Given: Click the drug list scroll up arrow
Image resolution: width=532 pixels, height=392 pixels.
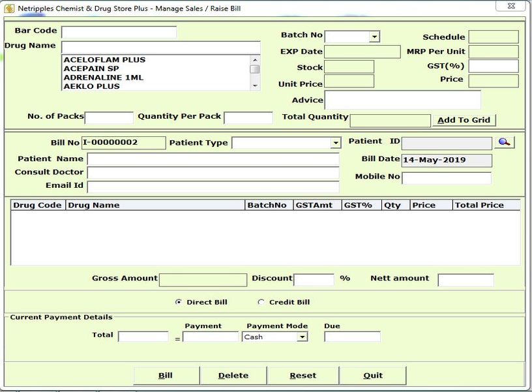Looking at the screenshot, I should click(x=255, y=60).
